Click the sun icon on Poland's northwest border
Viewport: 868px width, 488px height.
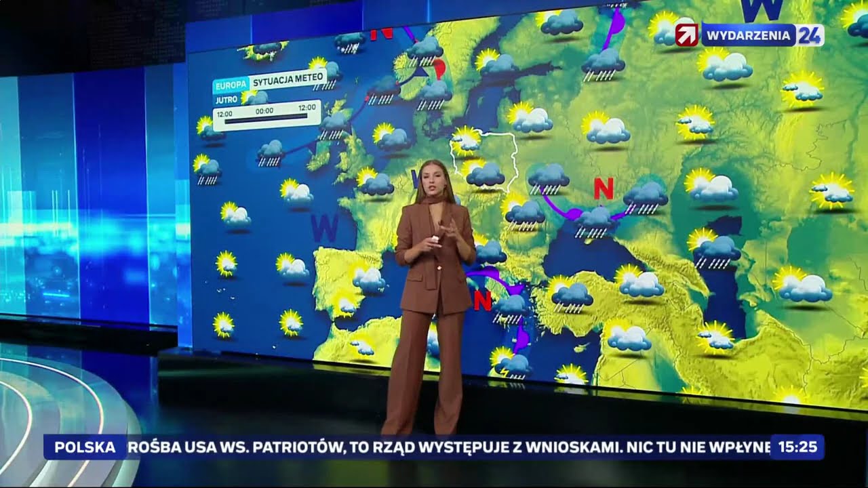tap(467, 140)
